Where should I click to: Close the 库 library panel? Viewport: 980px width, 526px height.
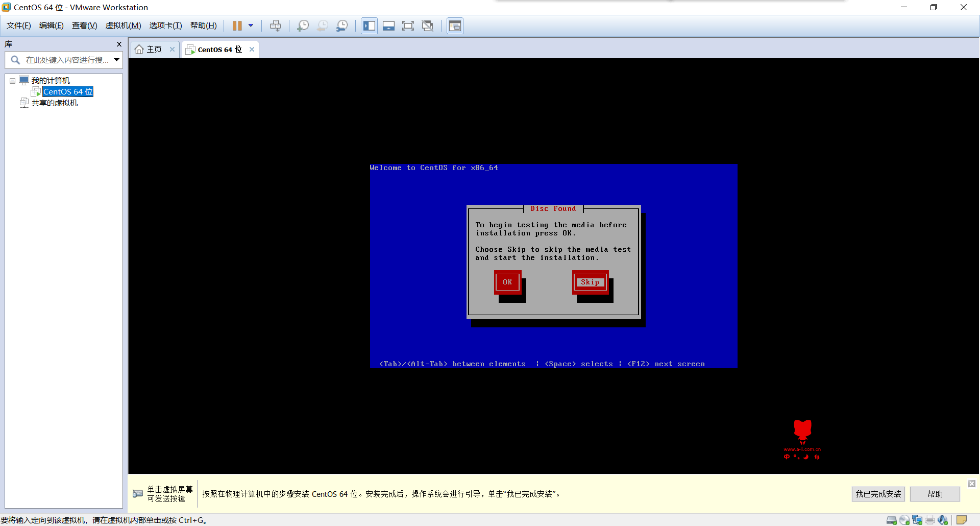[x=119, y=44]
